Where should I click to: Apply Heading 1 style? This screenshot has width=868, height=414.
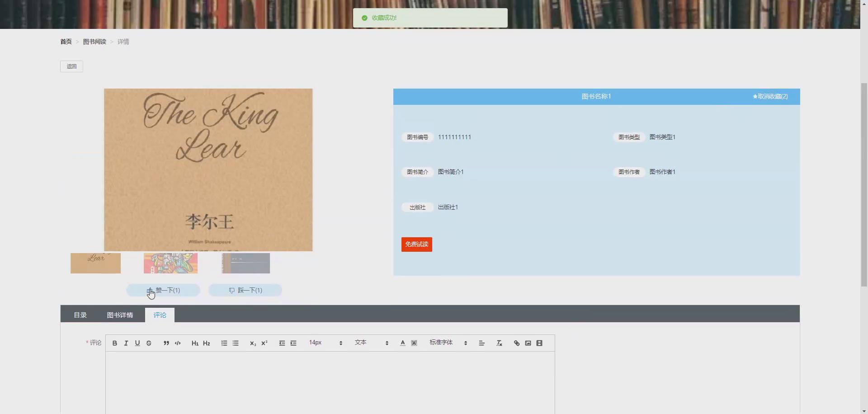click(x=195, y=343)
